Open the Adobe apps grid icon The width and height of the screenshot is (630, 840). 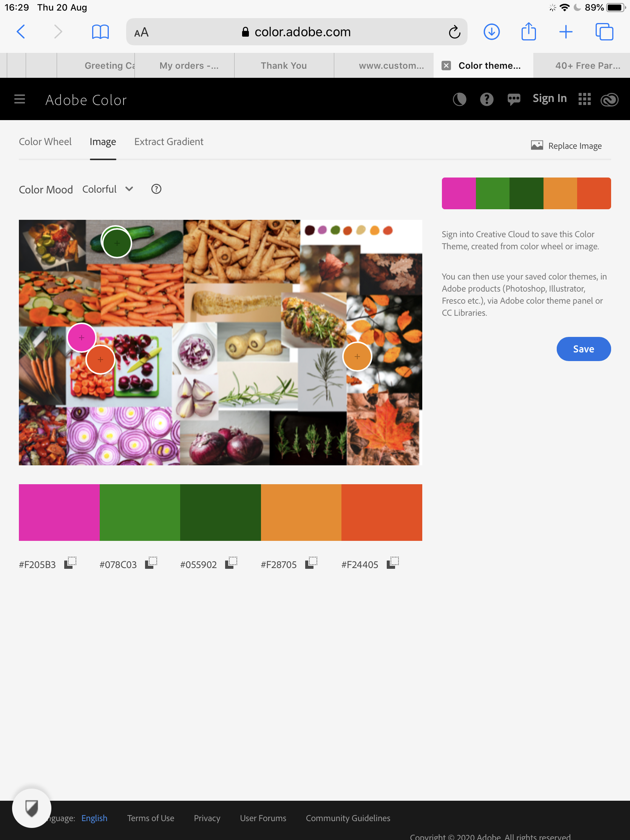584,99
